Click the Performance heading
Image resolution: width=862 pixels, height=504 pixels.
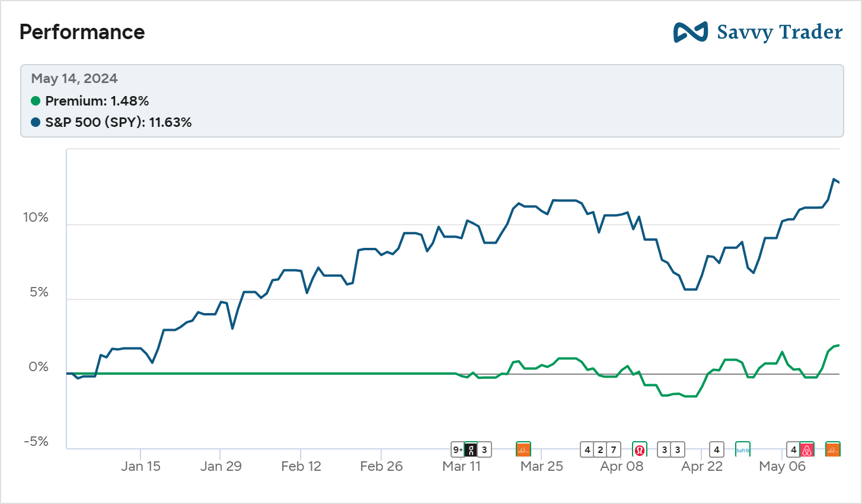pos(82,32)
